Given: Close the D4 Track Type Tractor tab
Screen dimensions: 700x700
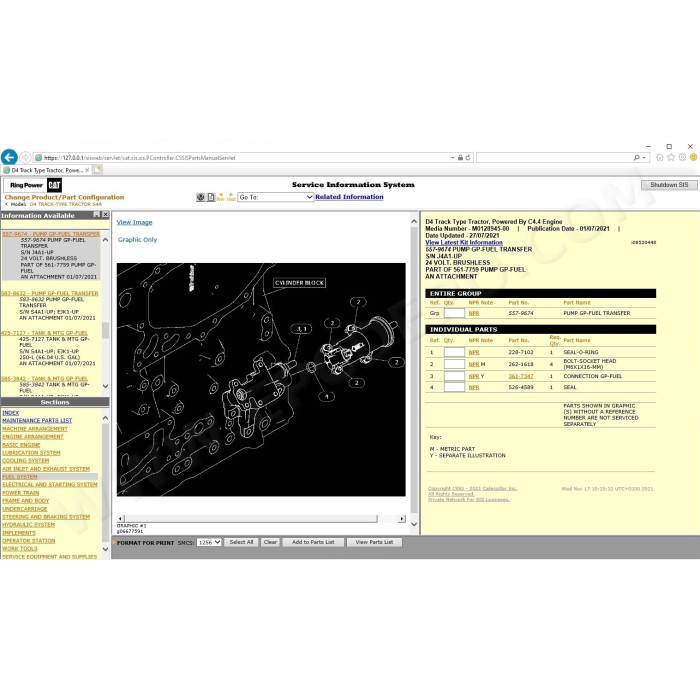Looking at the screenshot, I should click(87, 170).
